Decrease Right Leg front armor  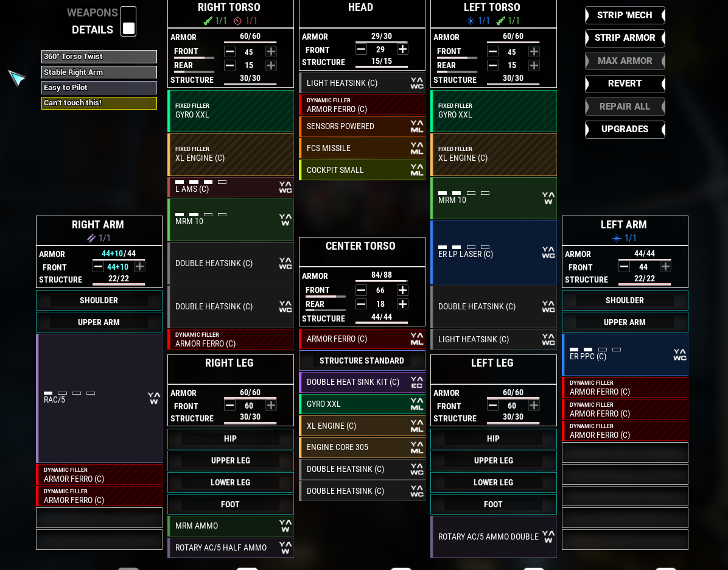(230, 406)
